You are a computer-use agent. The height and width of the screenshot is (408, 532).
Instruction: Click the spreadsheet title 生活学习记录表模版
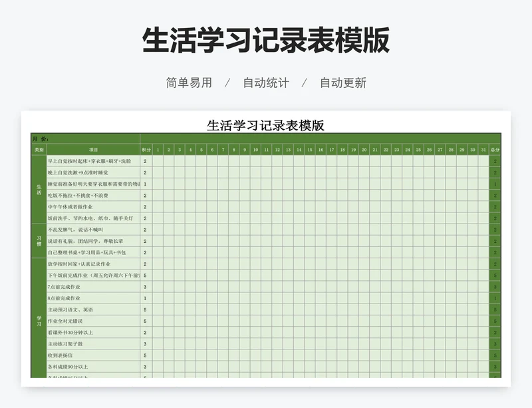click(x=265, y=125)
